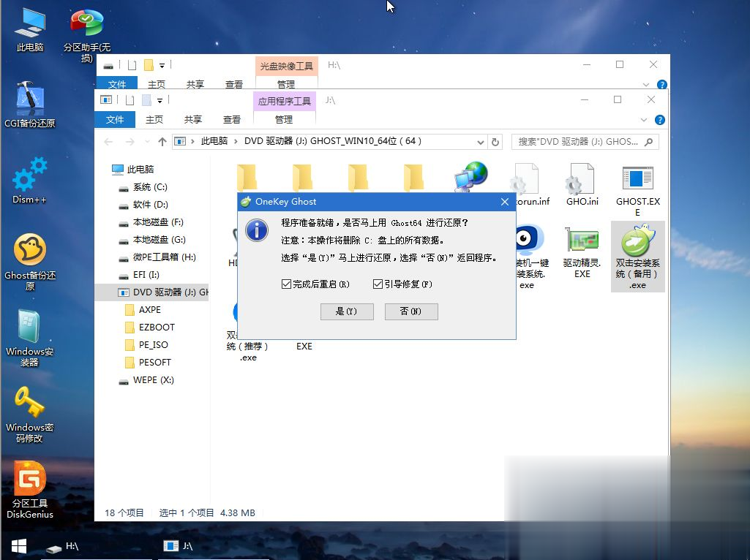This screenshot has height=560, width=750.
Task: Expand ribbon chevron in H:\ window
Action: tap(645, 85)
